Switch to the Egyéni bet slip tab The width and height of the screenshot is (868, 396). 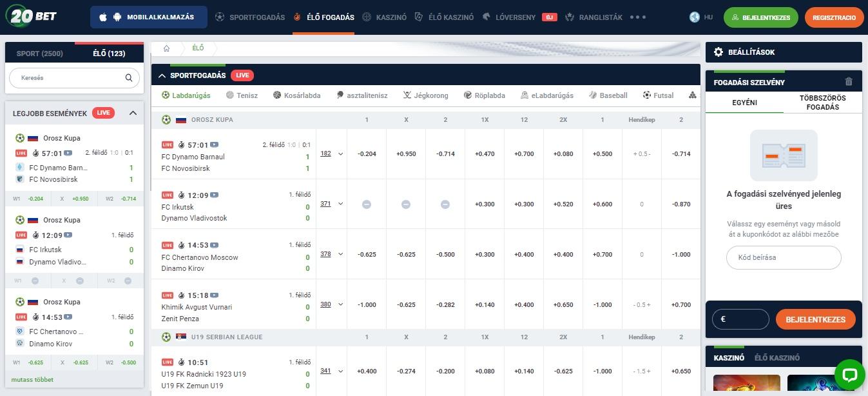click(x=744, y=103)
